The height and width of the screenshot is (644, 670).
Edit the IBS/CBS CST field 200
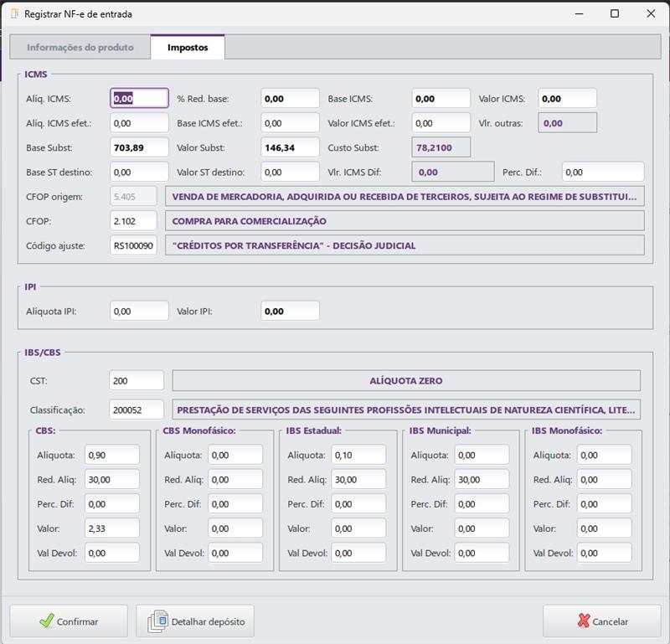coord(137,380)
